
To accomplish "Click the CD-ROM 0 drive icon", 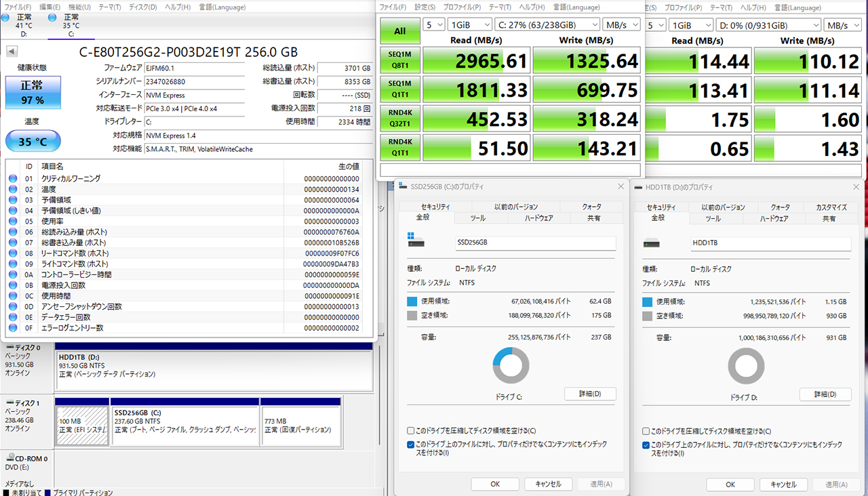I will pyautogui.click(x=9, y=459).
